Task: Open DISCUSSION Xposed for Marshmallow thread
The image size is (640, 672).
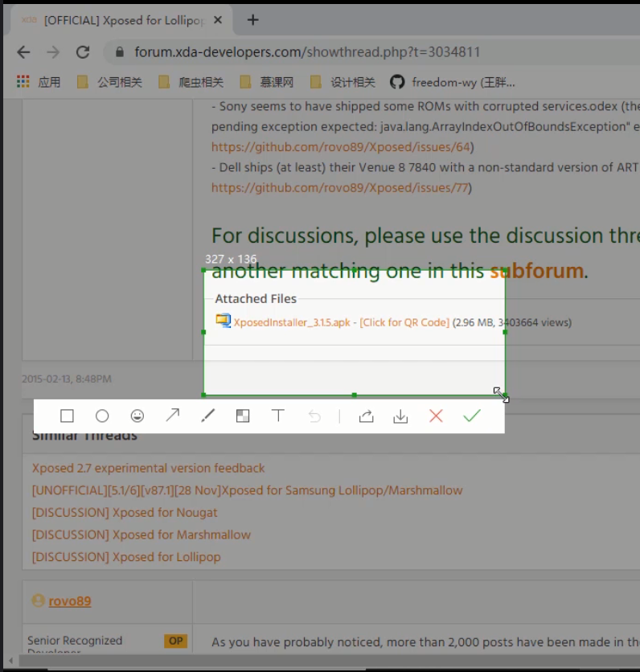Action: pyautogui.click(x=141, y=535)
